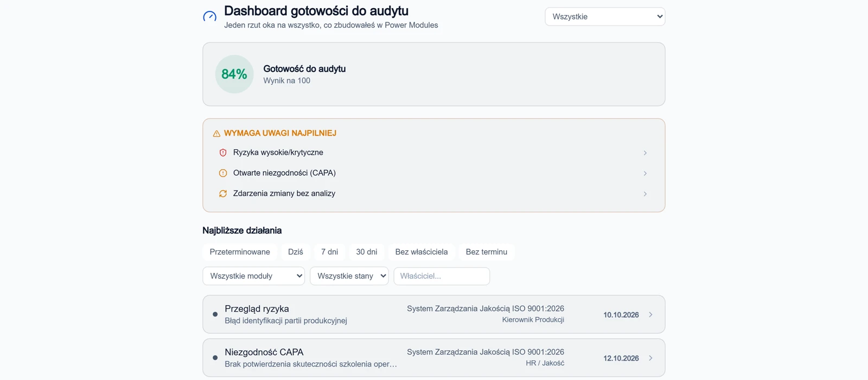The height and width of the screenshot is (380, 868).
Task: Click the chevron on the 'Przegląd ryzyka' card
Action: tap(650, 315)
